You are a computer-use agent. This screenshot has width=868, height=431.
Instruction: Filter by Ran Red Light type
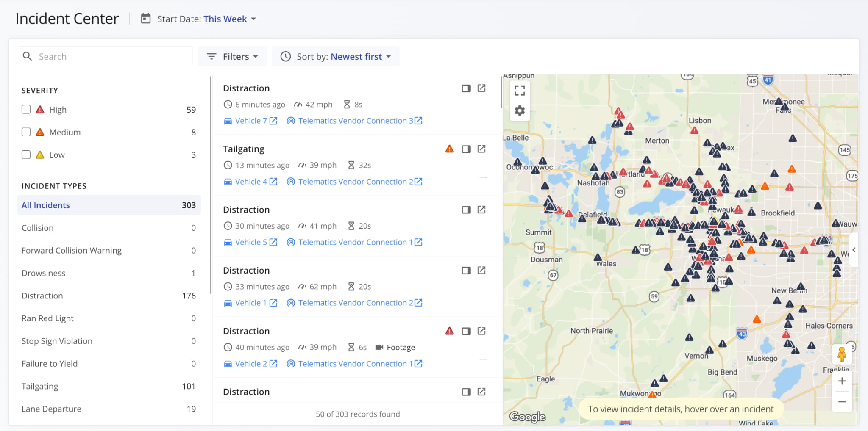108,318
